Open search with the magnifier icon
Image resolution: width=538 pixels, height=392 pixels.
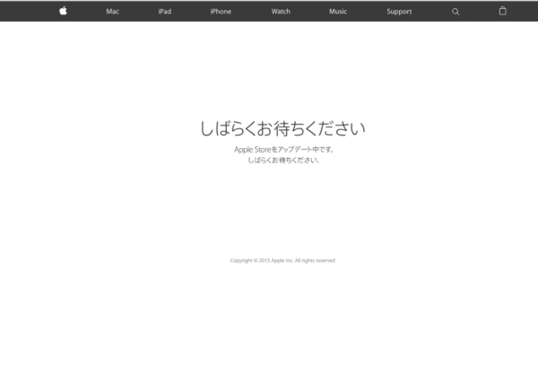pyautogui.click(x=456, y=11)
